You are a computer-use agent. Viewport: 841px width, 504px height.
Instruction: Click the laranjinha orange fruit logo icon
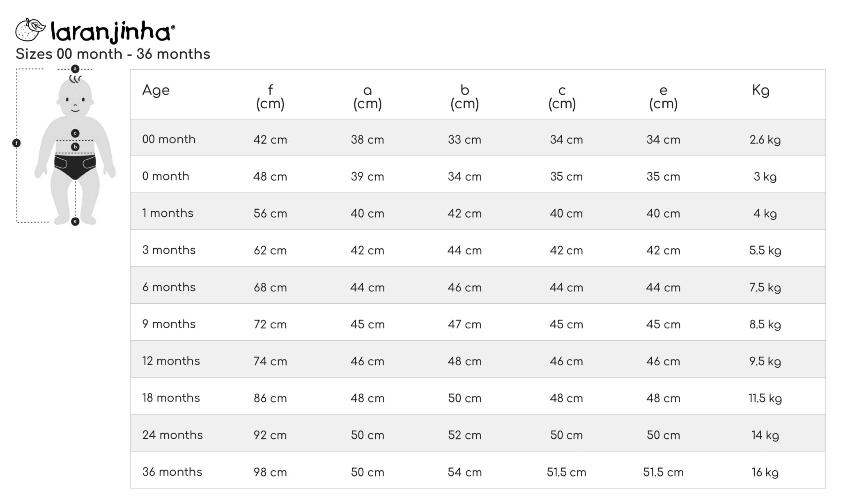coord(30,30)
